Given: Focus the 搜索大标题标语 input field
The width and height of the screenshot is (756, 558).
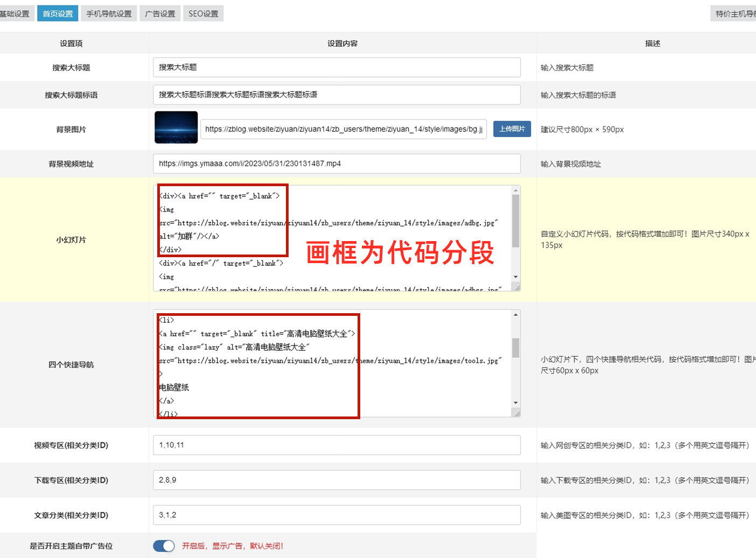Looking at the screenshot, I should point(337,95).
